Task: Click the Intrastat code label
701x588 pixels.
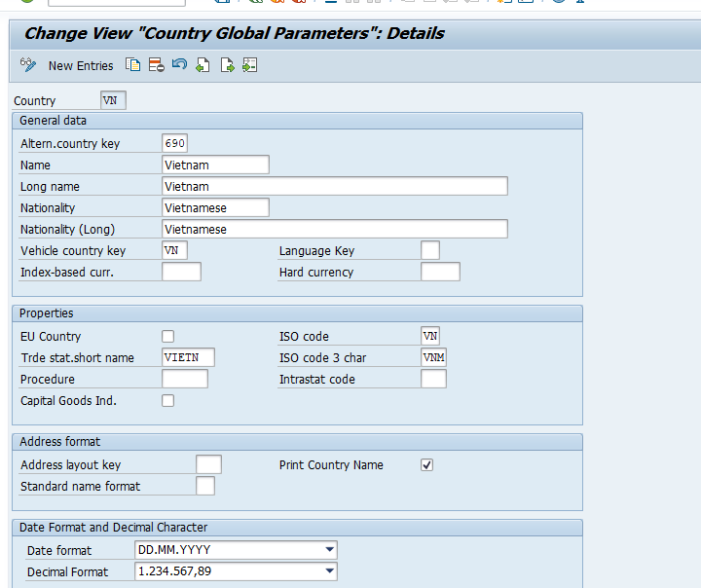Action: [317, 379]
